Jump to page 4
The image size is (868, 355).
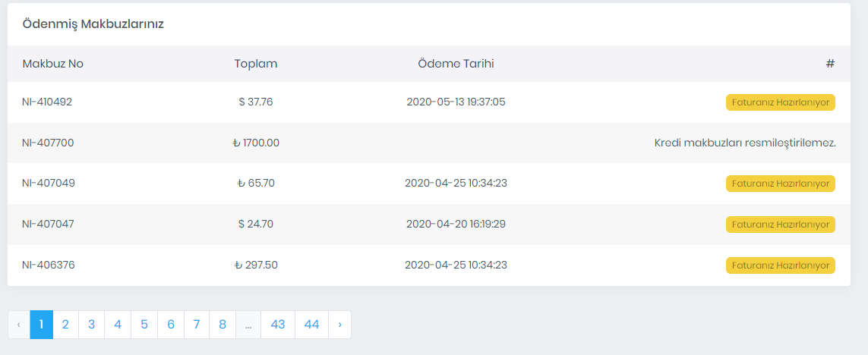[118, 325]
